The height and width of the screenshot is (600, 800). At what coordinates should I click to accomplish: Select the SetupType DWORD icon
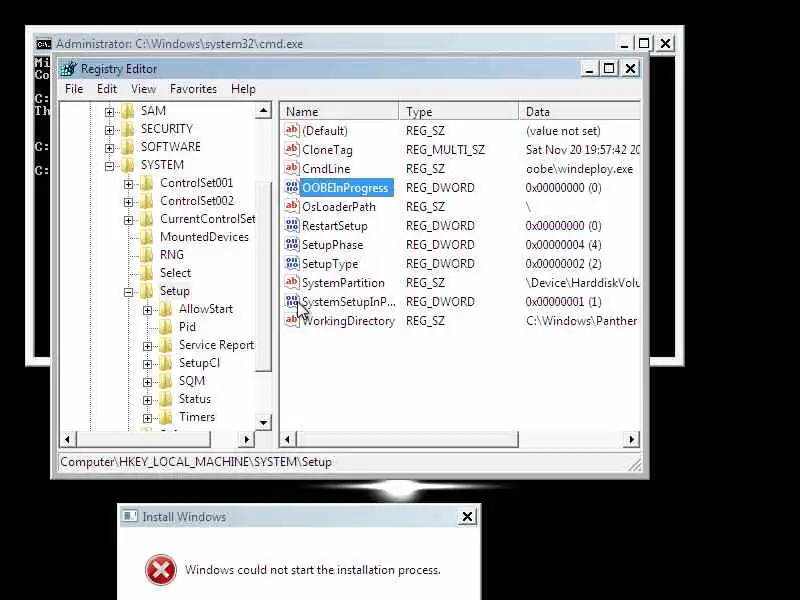tap(292, 263)
